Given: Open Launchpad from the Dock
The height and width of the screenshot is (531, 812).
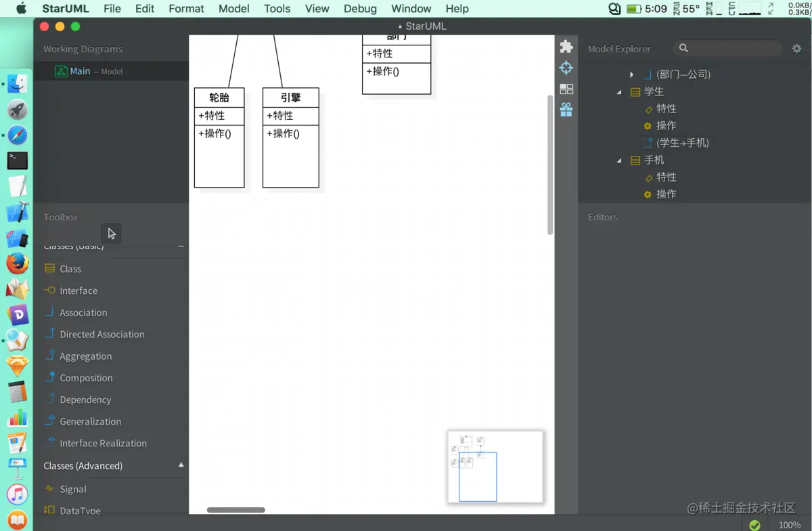Looking at the screenshot, I should [17, 110].
